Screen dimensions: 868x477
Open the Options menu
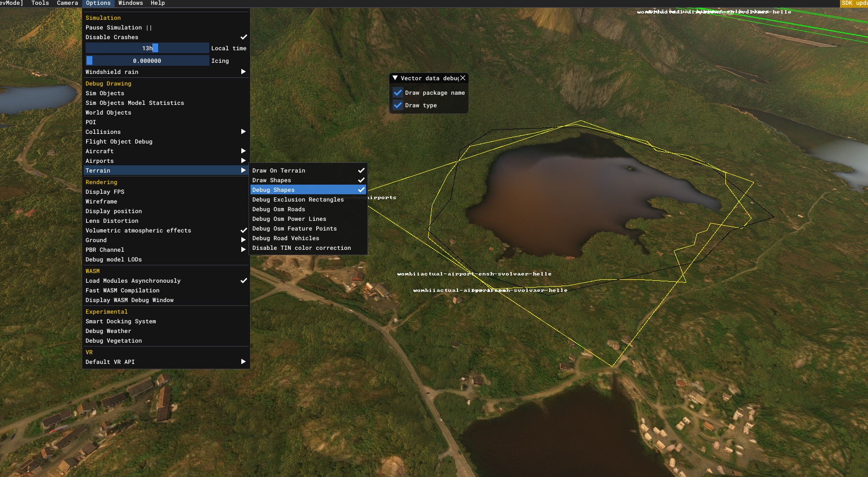98,3
